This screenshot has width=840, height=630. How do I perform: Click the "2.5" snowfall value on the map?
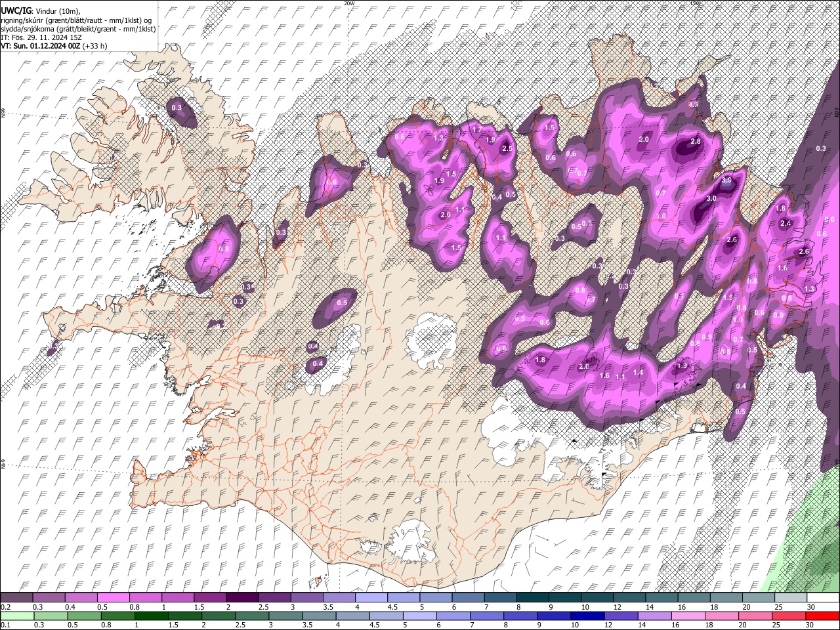pos(507,149)
